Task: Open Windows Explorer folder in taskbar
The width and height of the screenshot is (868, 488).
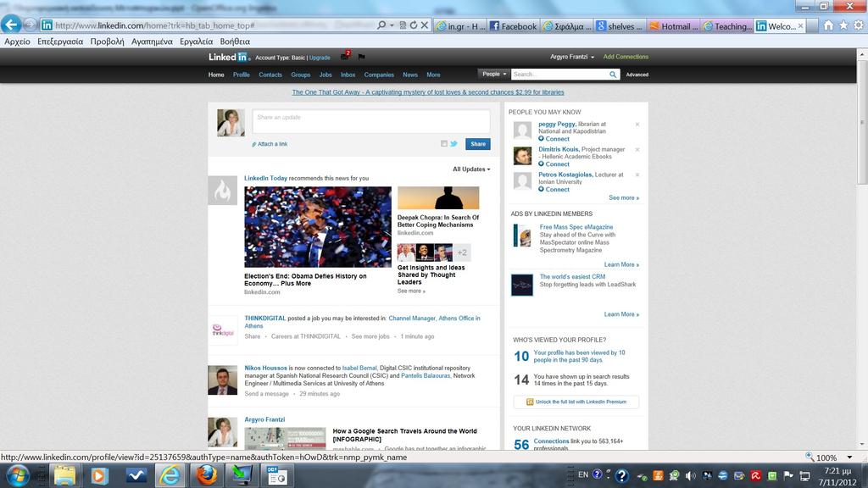Action: pyautogui.click(x=64, y=476)
